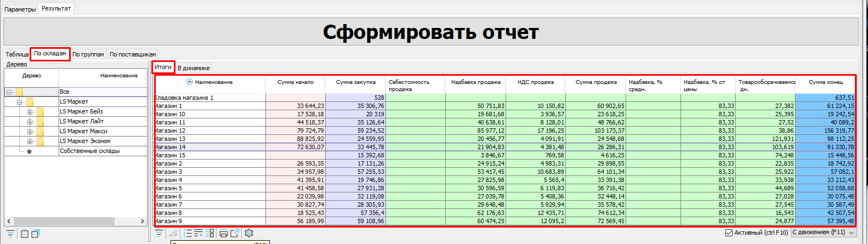
Task: Collapse the LS Маркет tree node
Action: coord(20,102)
